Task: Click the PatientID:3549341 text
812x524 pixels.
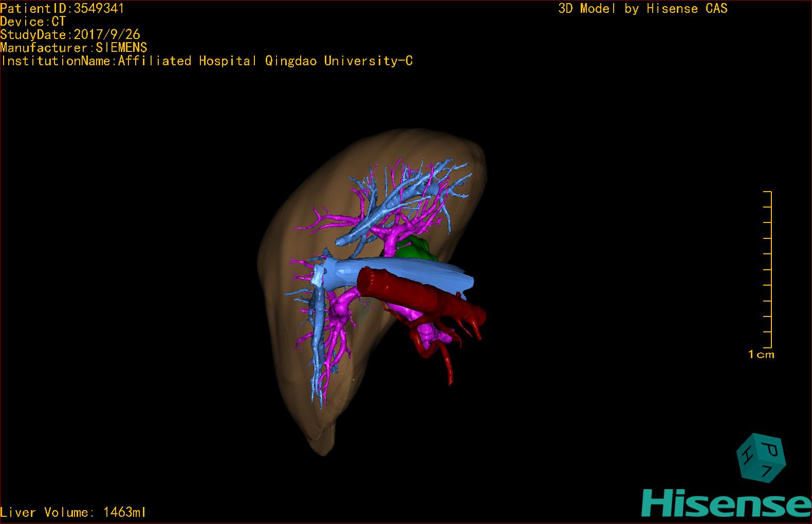Action: point(62,8)
